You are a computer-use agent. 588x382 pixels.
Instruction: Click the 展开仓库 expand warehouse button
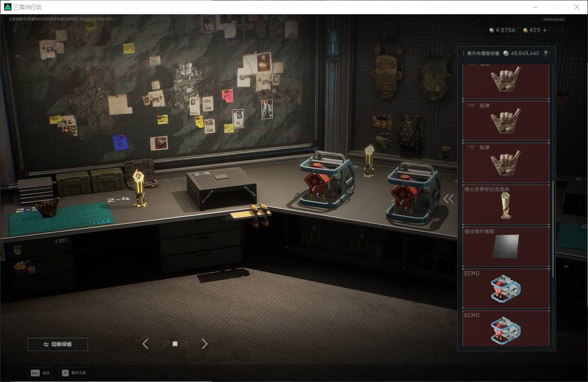coord(75,373)
